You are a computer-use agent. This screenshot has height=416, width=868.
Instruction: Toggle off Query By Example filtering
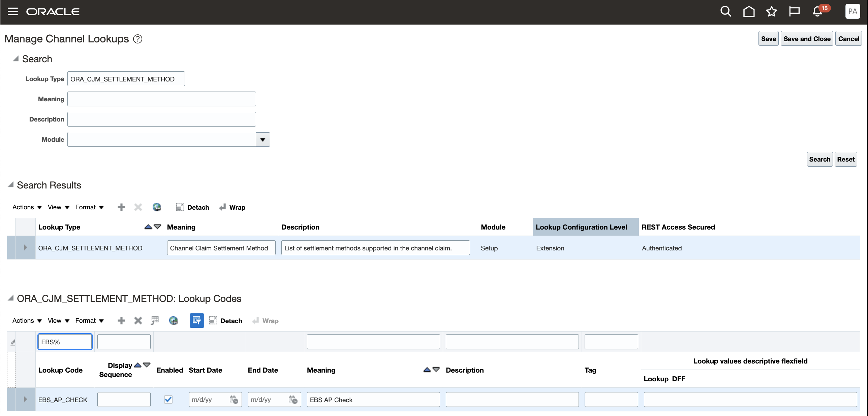click(197, 320)
